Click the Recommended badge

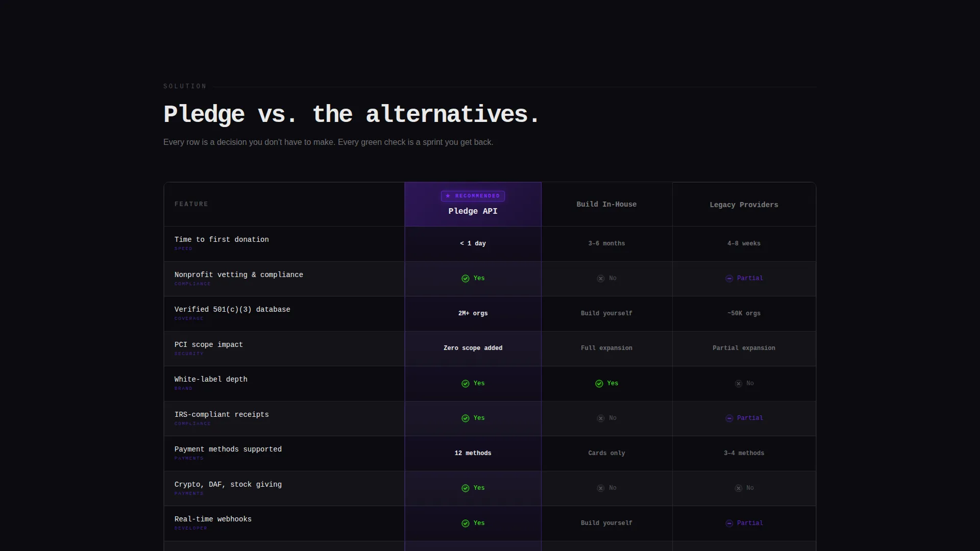coord(473,196)
